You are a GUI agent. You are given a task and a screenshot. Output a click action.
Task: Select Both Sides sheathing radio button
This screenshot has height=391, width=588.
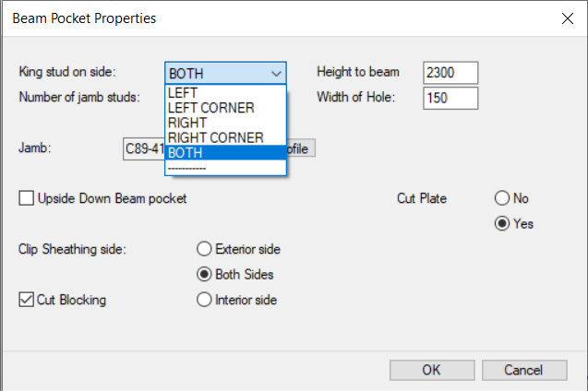coord(204,274)
